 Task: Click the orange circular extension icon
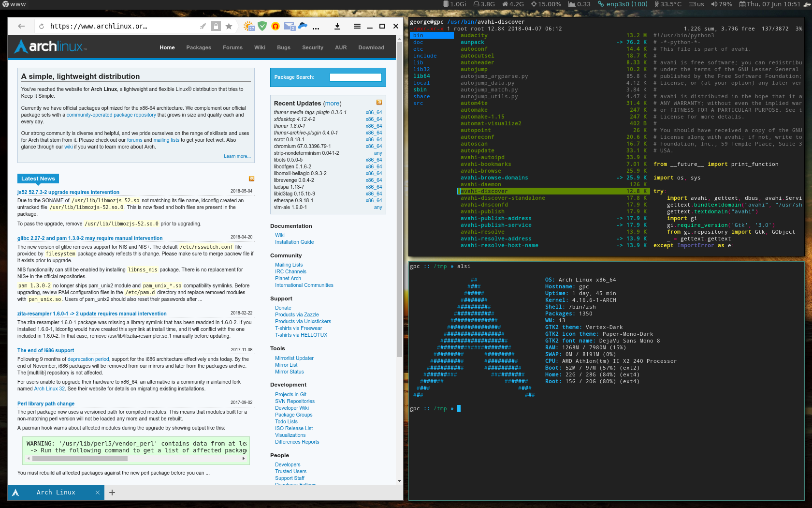[x=275, y=26]
